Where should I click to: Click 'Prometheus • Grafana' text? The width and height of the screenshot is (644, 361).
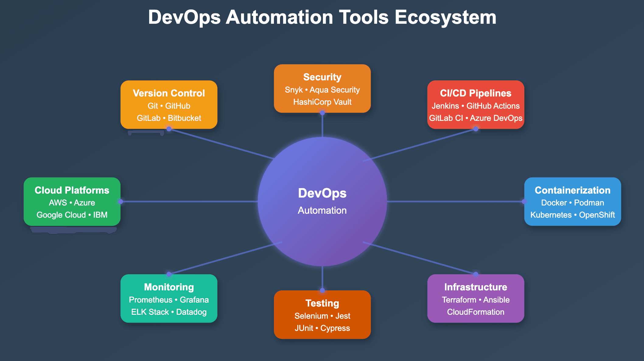pos(169,300)
